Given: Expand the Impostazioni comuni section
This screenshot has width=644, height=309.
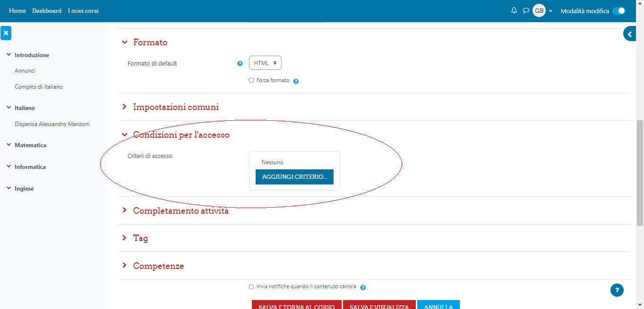Looking at the screenshot, I should [x=176, y=107].
